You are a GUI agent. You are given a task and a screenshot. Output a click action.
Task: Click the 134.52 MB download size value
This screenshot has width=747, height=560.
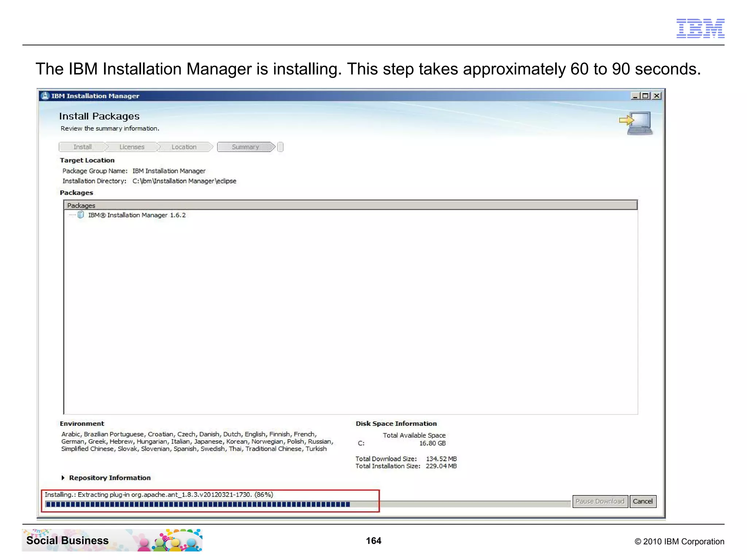coord(441,459)
